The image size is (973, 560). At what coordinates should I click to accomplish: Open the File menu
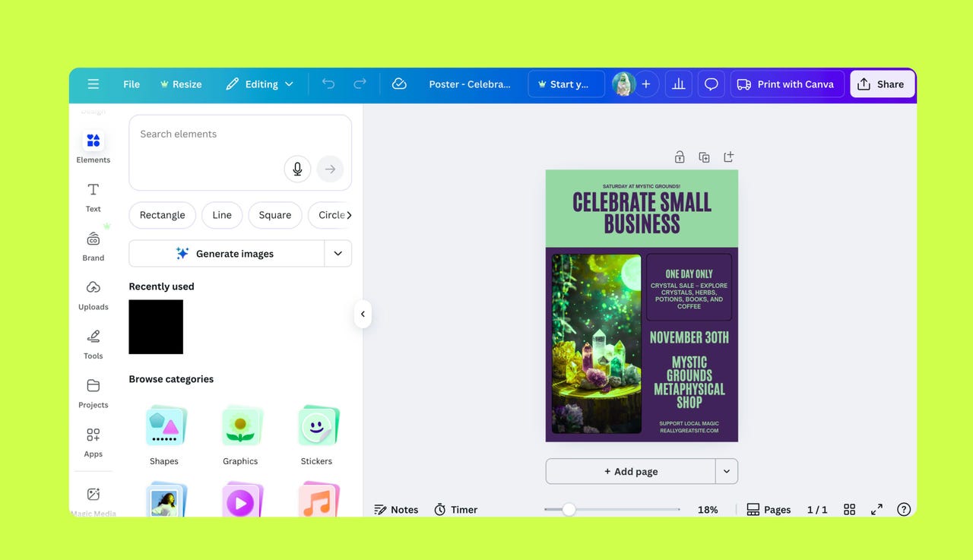point(132,84)
